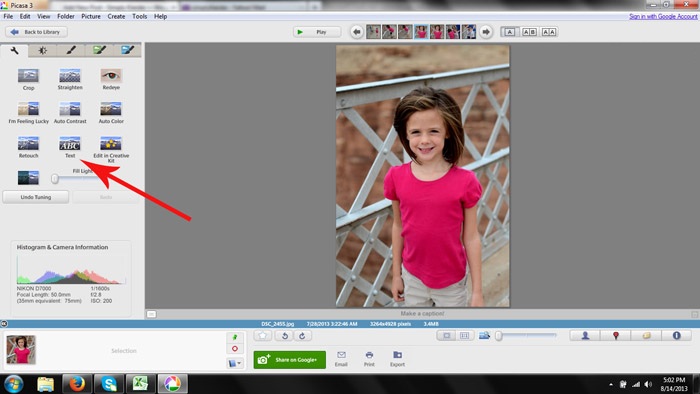
Task: Open the Create menu
Action: [116, 17]
